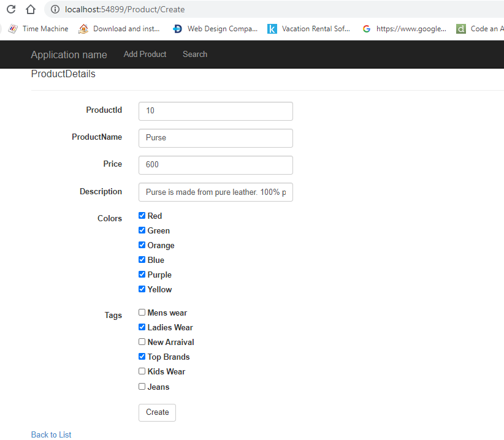Click the Create button
Viewport: 504px width, 440px height.
pos(157,412)
